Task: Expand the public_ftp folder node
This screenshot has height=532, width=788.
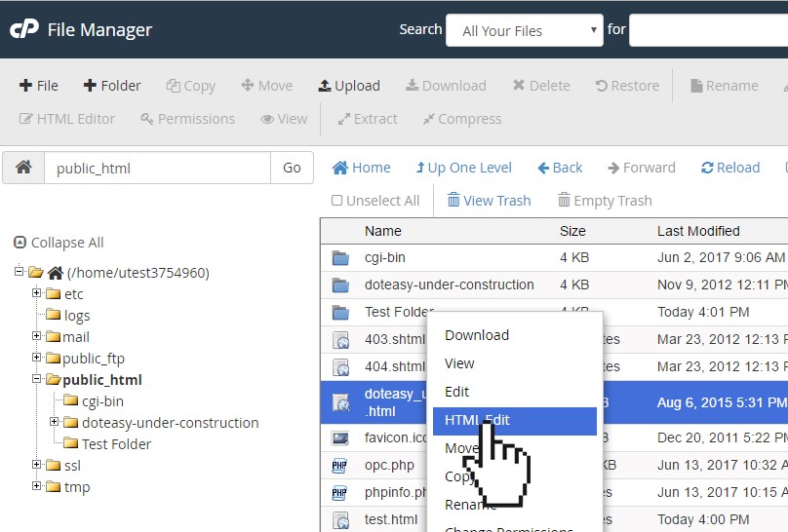Action: point(36,358)
